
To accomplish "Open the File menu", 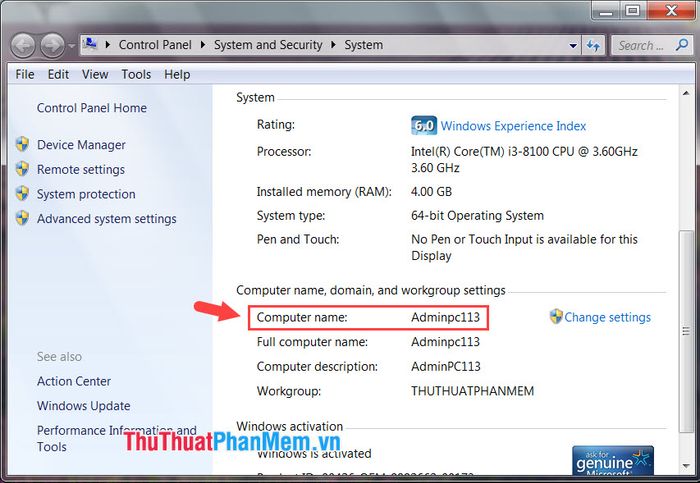I will coord(25,74).
